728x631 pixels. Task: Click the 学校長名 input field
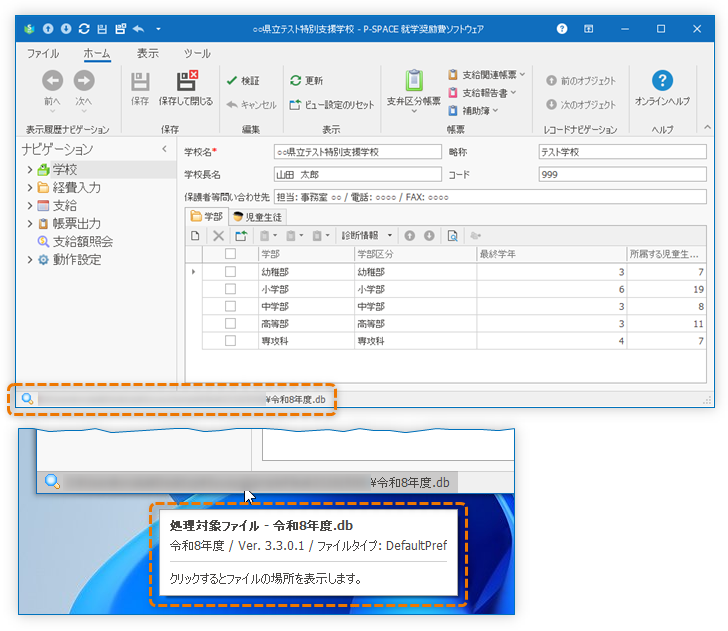coord(358,175)
